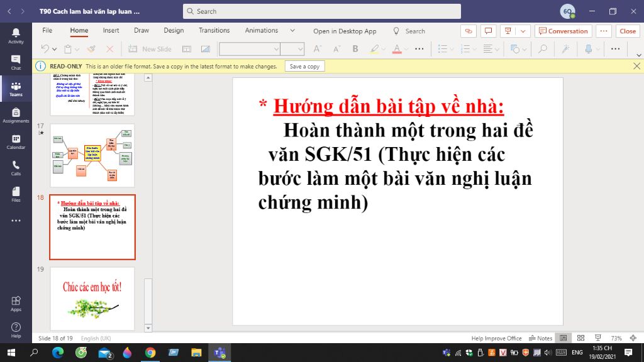Switch to the Animations tab
This screenshot has width=644, height=362.
click(x=262, y=30)
